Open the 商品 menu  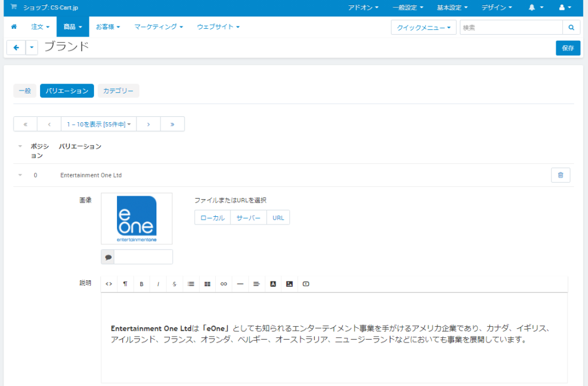point(73,26)
